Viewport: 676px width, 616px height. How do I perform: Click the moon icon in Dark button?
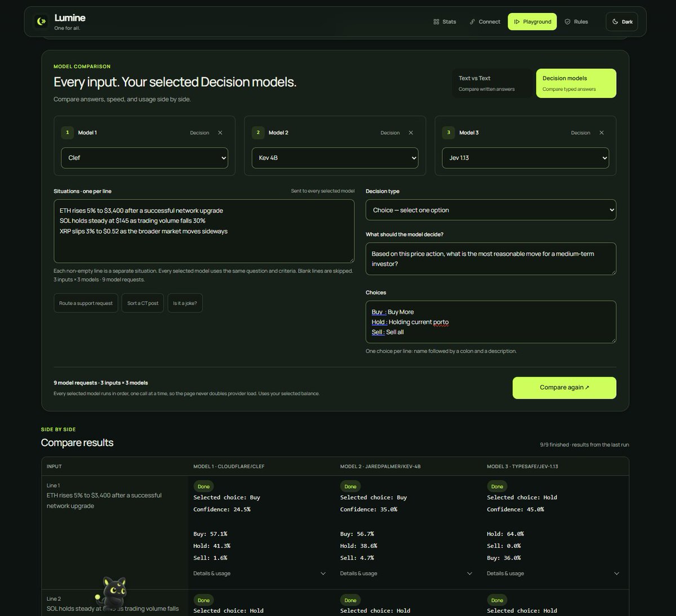[615, 22]
